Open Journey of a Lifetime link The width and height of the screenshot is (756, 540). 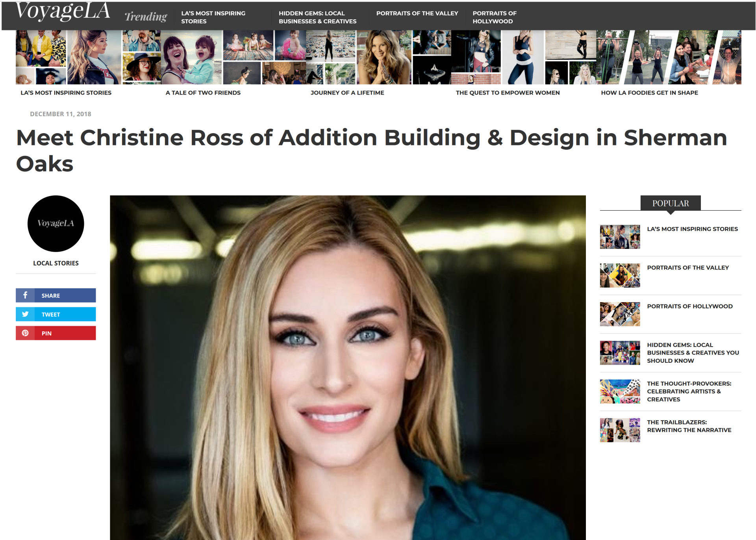point(347,93)
